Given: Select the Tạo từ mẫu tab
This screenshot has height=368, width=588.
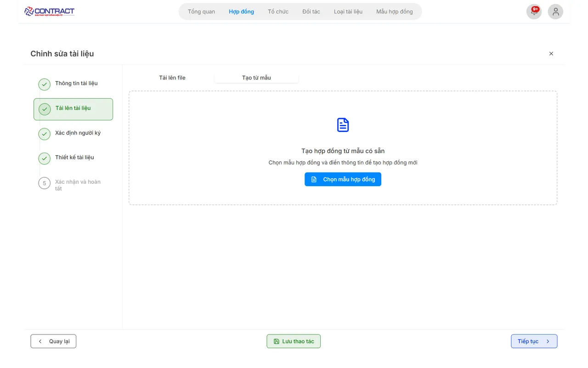Looking at the screenshot, I should click(x=256, y=78).
